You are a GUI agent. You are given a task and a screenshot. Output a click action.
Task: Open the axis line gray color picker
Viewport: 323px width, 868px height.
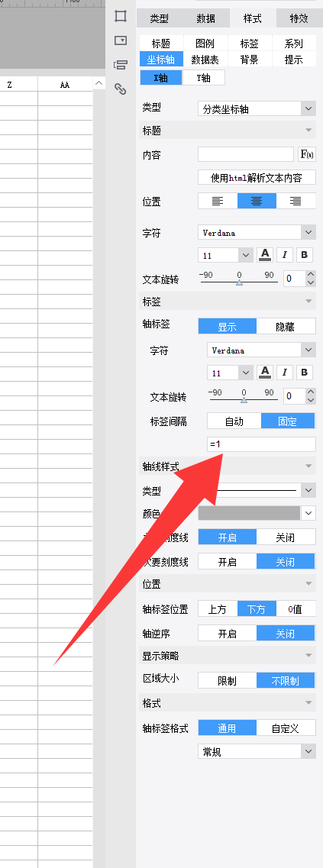pyautogui.click(x=257, y=513)
